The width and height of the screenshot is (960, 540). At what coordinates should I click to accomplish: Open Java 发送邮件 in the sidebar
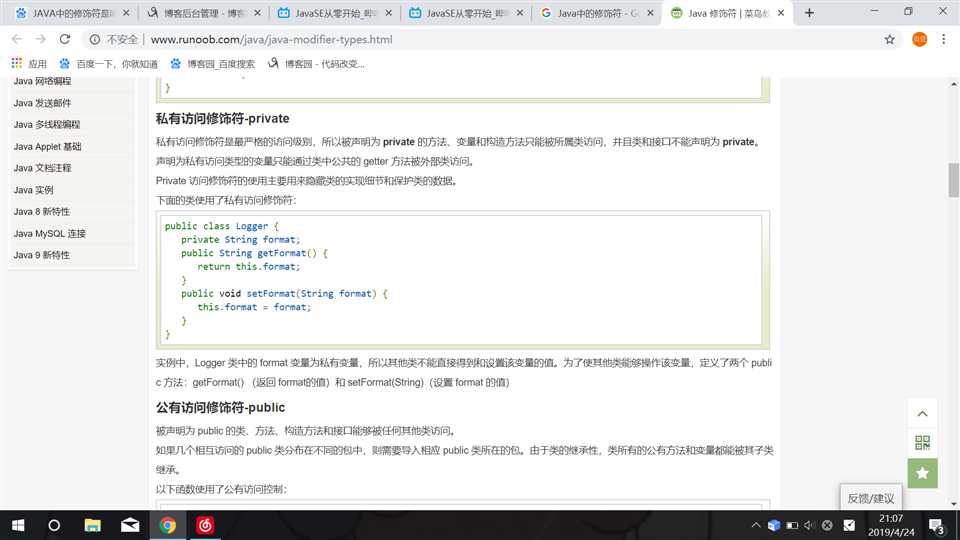click(x=42, y=103)
